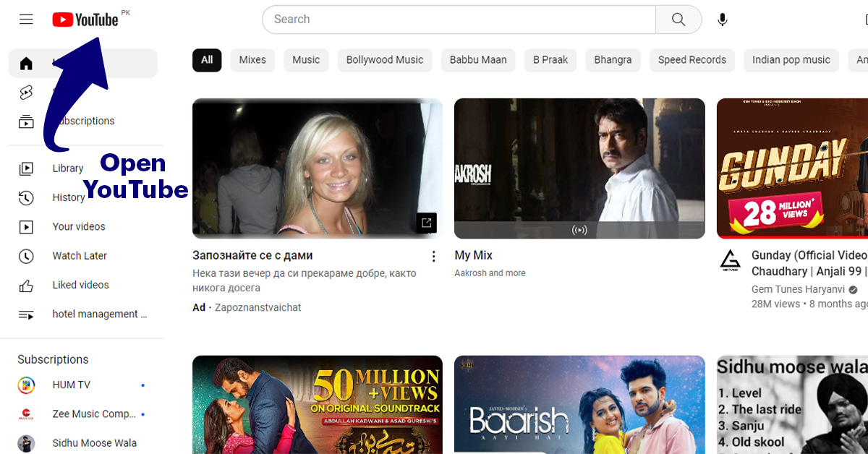Open the three-dot options menu on the ad
This screenshot has width=868, height=454.
(x=433, y=255)
